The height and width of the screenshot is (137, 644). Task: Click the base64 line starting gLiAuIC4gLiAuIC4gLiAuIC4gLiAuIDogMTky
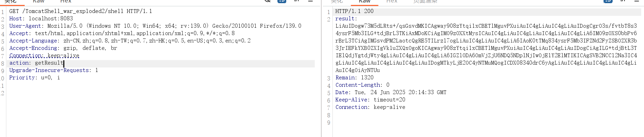[x=486, y=63]
